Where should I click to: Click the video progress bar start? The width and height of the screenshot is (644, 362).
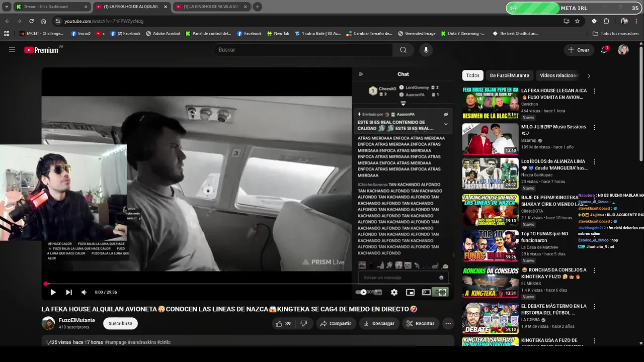(x=46, y=284)
